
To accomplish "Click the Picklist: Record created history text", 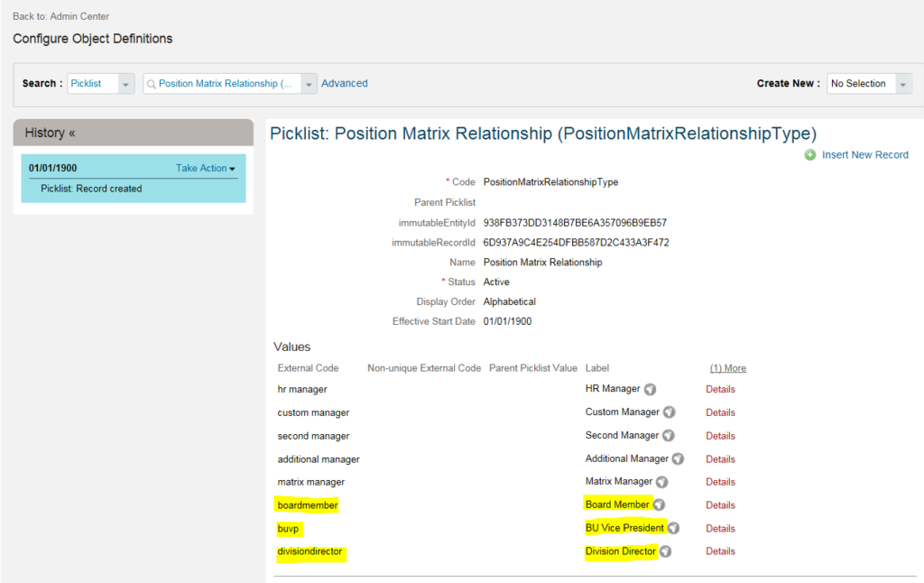I will (x=91, y=189).
